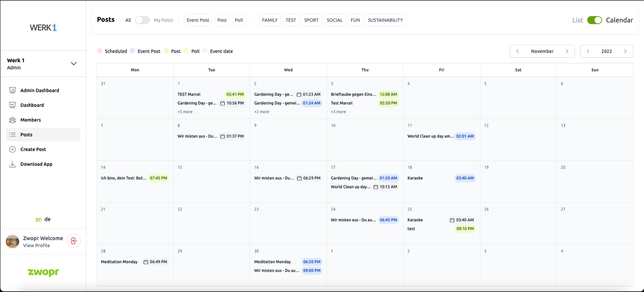Switch language to en

pos(38,219)
